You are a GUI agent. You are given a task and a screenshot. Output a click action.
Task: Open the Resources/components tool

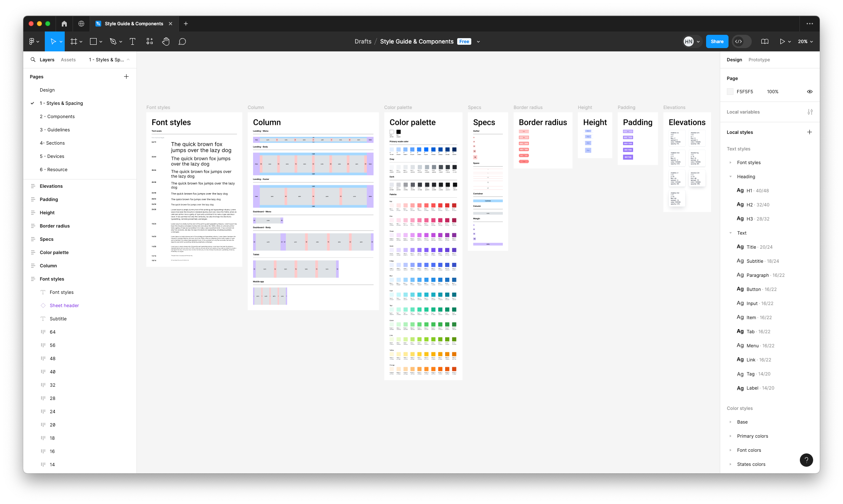[149, 41]
